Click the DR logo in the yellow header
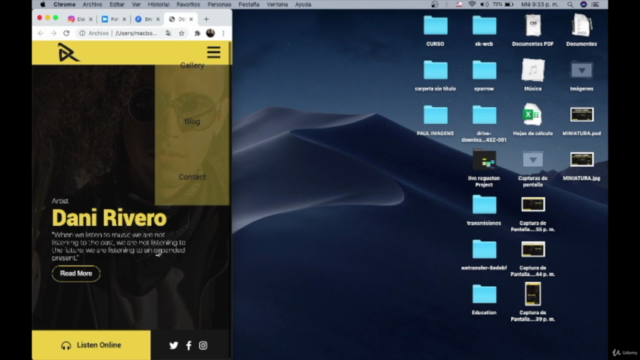 click(69, 53)
